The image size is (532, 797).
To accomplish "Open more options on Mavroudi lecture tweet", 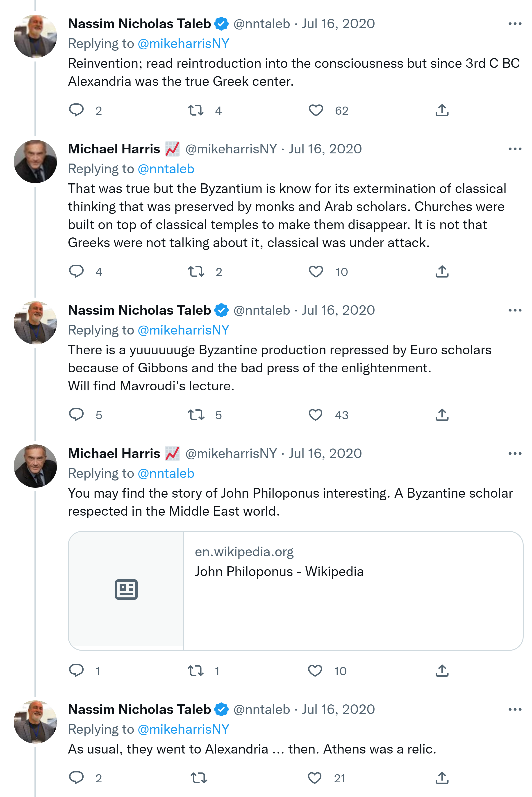I will pyautogui.click(x=515, y=310).
